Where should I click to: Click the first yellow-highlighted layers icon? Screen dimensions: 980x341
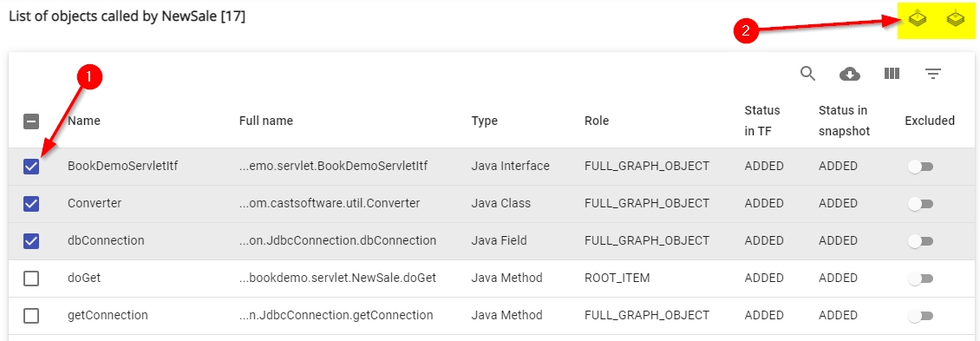pos(918,19)
